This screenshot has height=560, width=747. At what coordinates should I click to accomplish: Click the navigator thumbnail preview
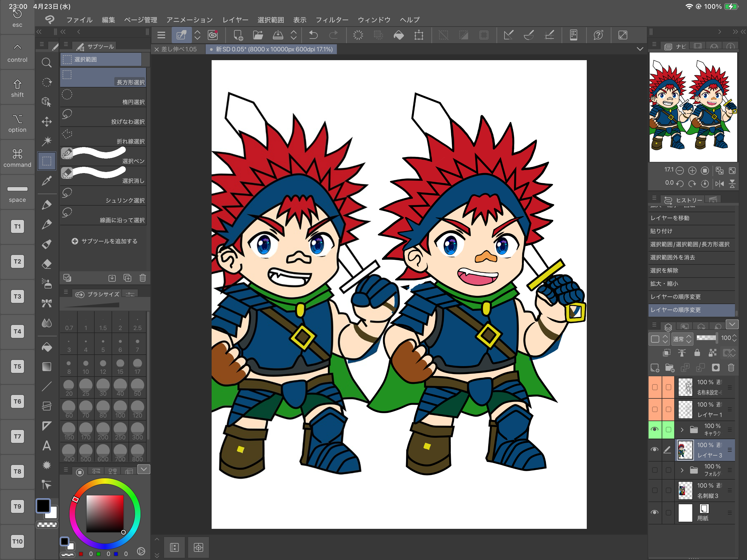[x=693, y=107]
